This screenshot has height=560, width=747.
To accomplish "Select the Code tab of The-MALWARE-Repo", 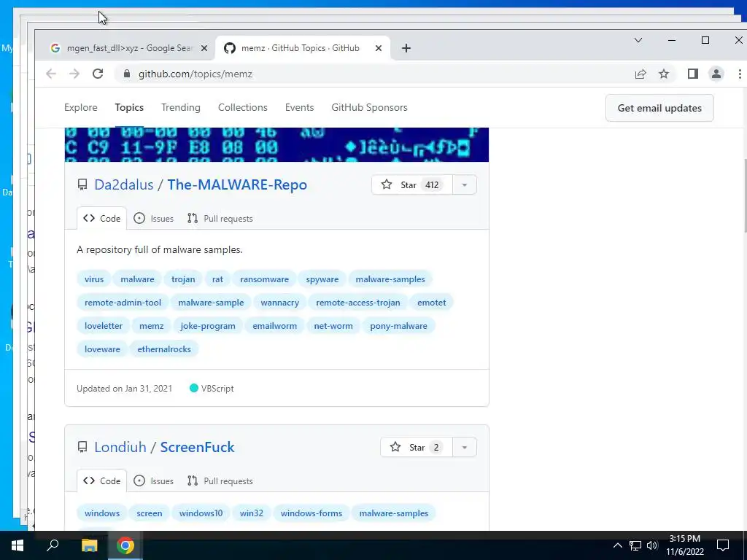I will tap(102, 219).
